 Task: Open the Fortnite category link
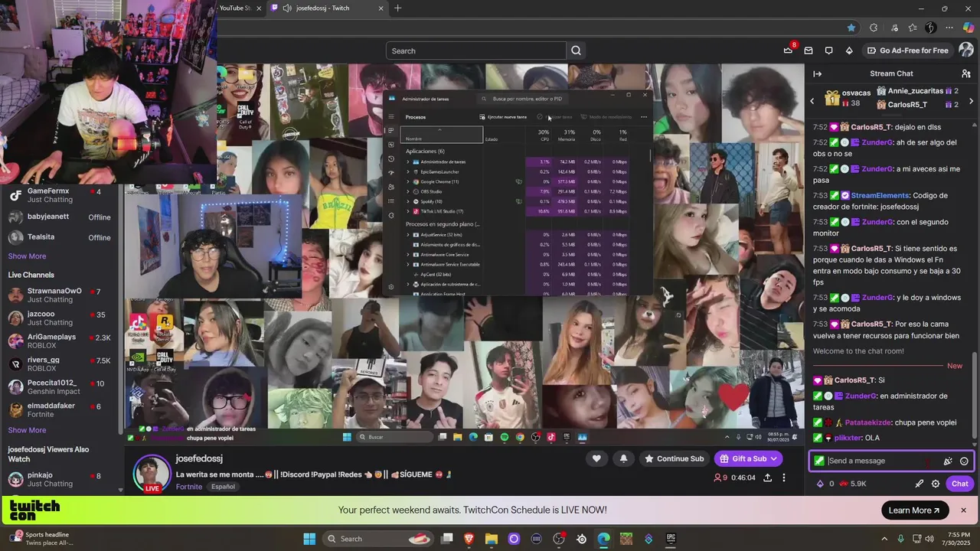pyautogui.click(x=189, y=487)
